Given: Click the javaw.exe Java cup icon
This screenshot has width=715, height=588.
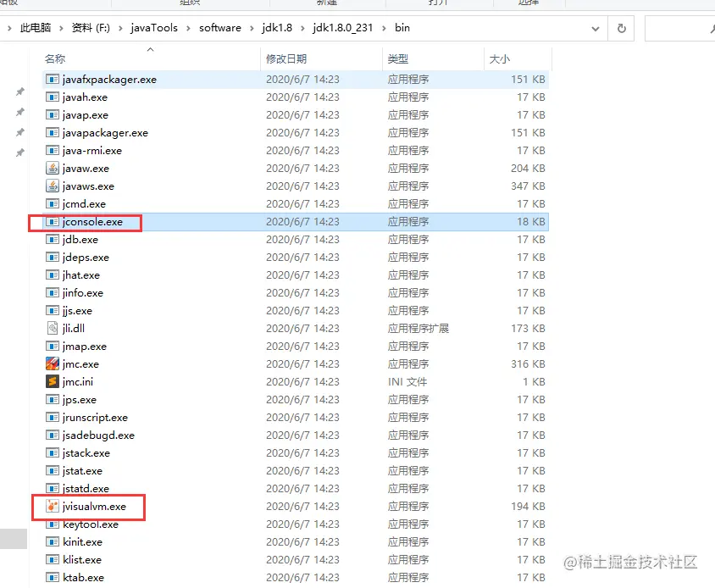Looking at the screenshot, I should pyautogui.click(x=53, y=169).
